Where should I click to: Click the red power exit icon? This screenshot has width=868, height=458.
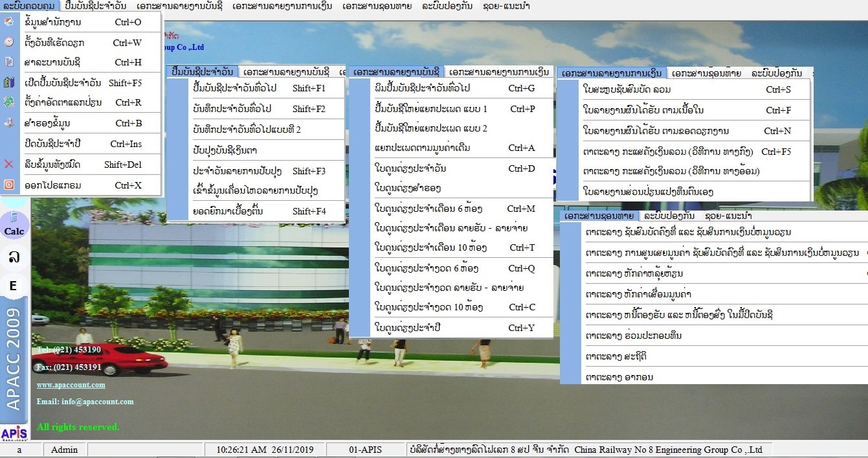point(9,185)
